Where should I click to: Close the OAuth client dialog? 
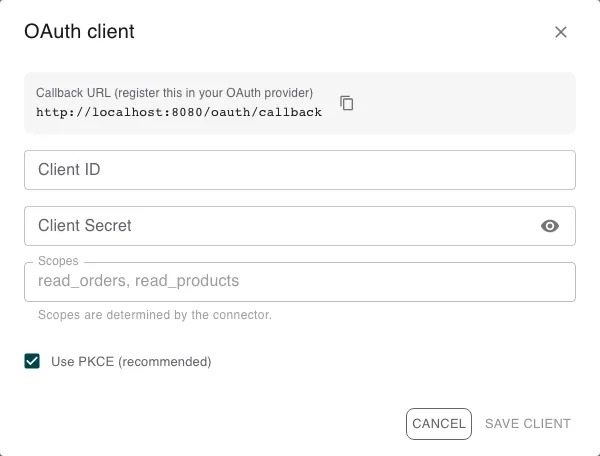click(561, 32)
